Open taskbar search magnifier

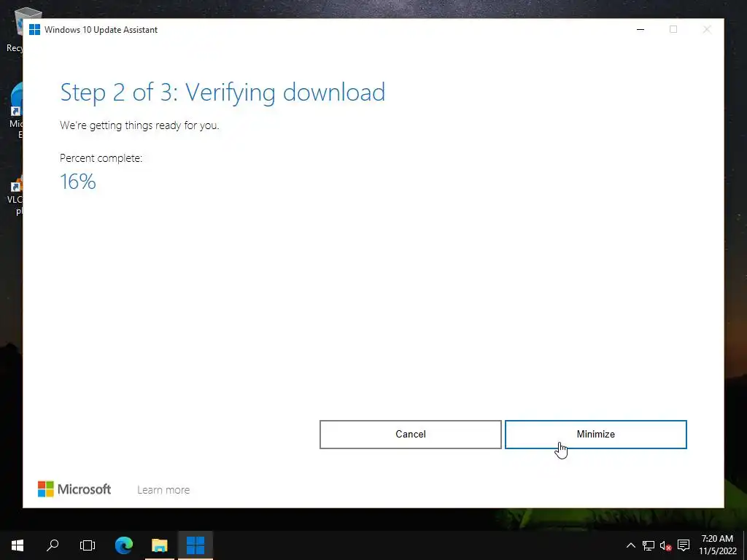pyautogui.click(x=53, y=545)
